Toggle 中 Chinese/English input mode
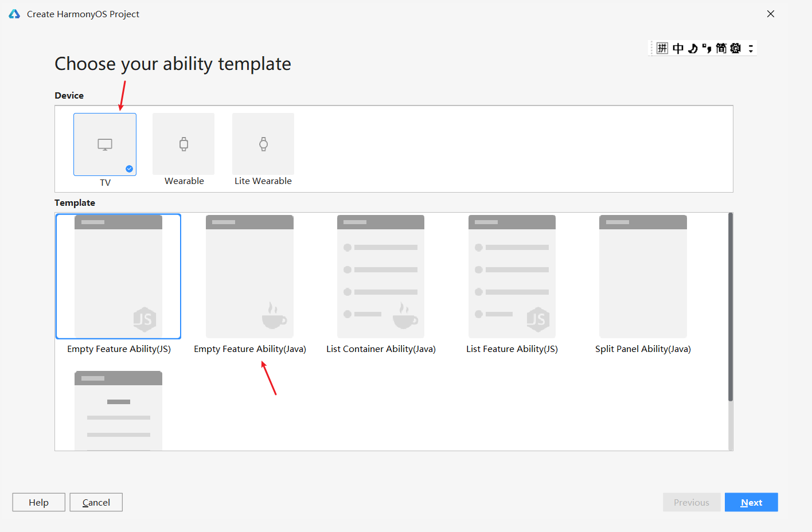Viewport: 812px width, 532px height. (x=678, y=48)
